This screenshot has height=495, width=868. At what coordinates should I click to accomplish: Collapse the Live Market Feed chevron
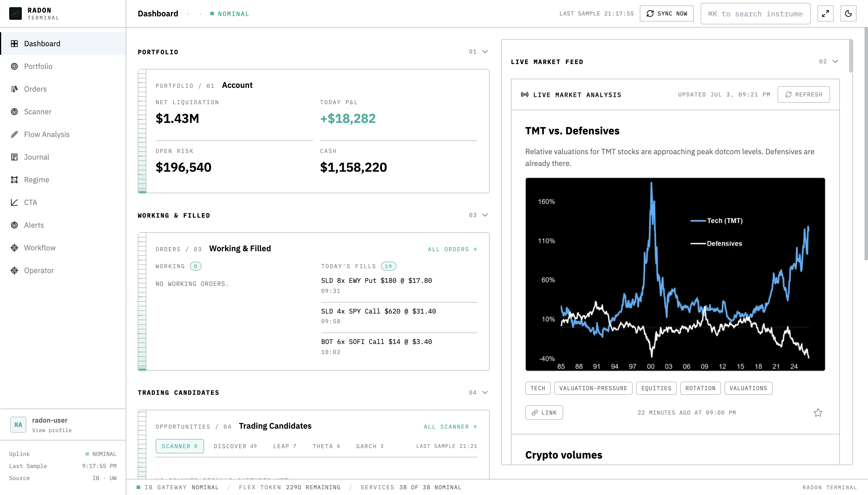835,61
